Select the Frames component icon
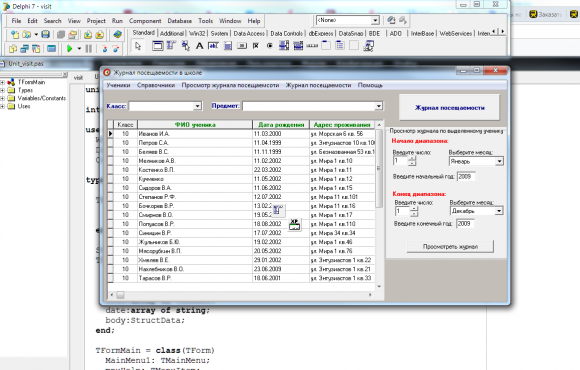580x370 pixels. point(157,46)
